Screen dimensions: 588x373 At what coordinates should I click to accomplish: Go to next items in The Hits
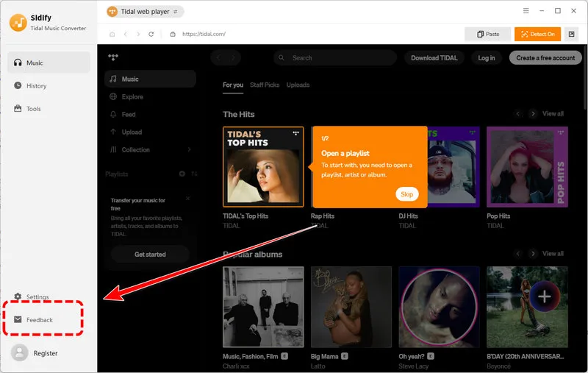point(532,114)
